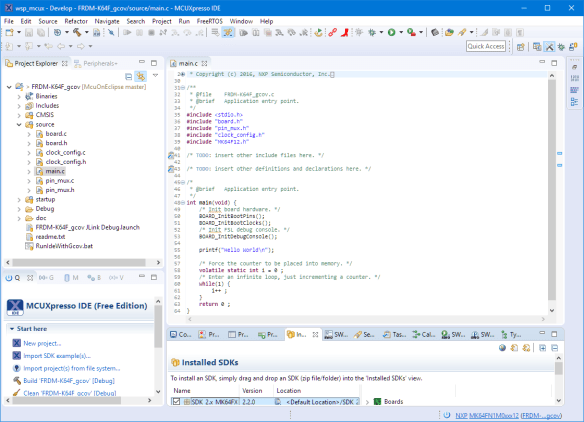Collapse the source folder
584x422 pixels.
(x=19, y=124)
